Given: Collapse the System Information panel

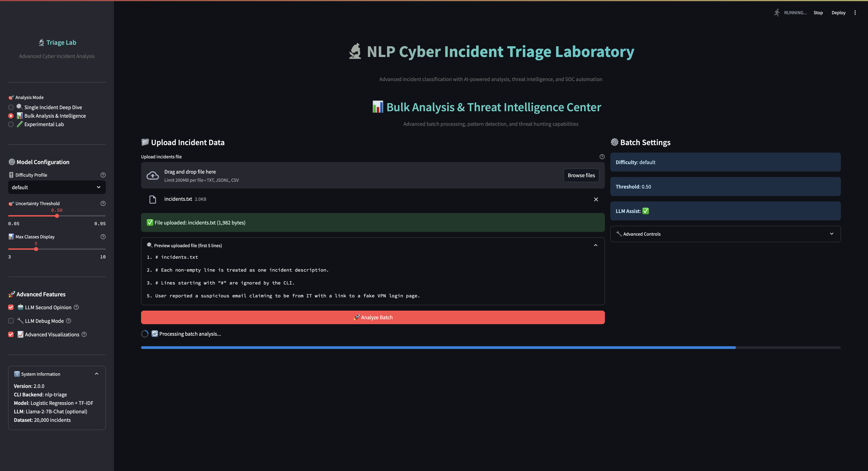Looking at the screenshot, I should (x=96, y=374).
